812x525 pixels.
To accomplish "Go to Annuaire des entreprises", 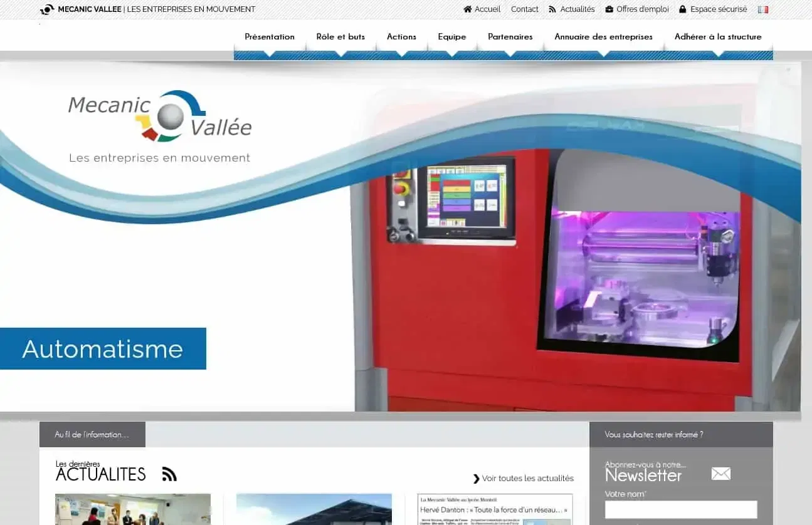I will pos(603,37).
